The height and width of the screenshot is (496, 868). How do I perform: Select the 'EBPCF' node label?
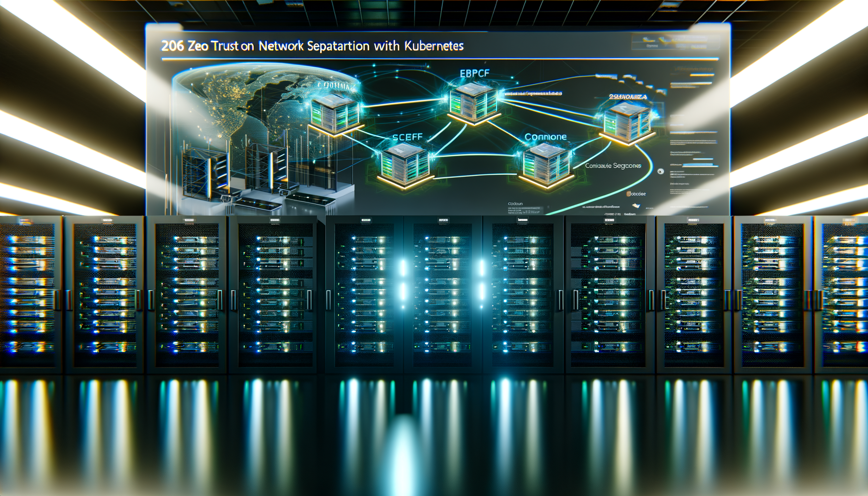(x=474, y=74)
